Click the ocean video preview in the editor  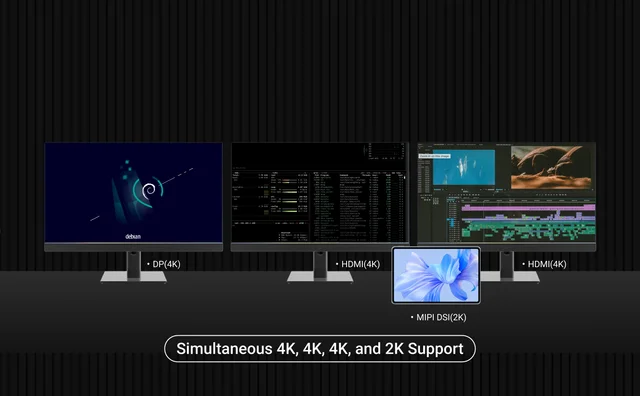click(x=464, y=167)
